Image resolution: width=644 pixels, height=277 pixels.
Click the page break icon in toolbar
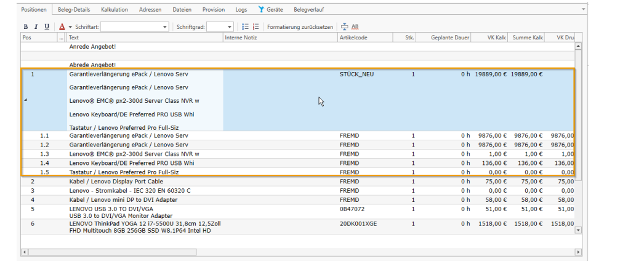[x=344, y=27]
